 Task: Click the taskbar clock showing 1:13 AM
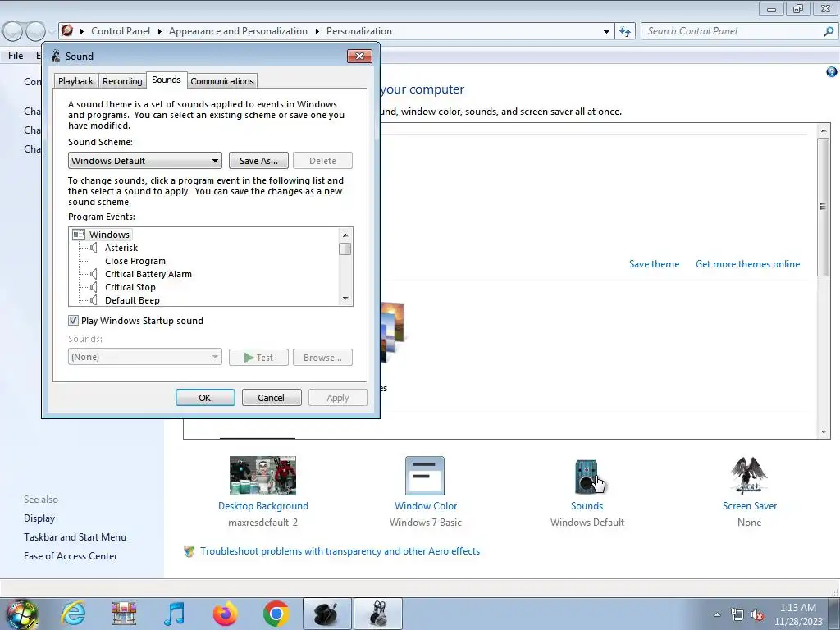pos(798,614)
